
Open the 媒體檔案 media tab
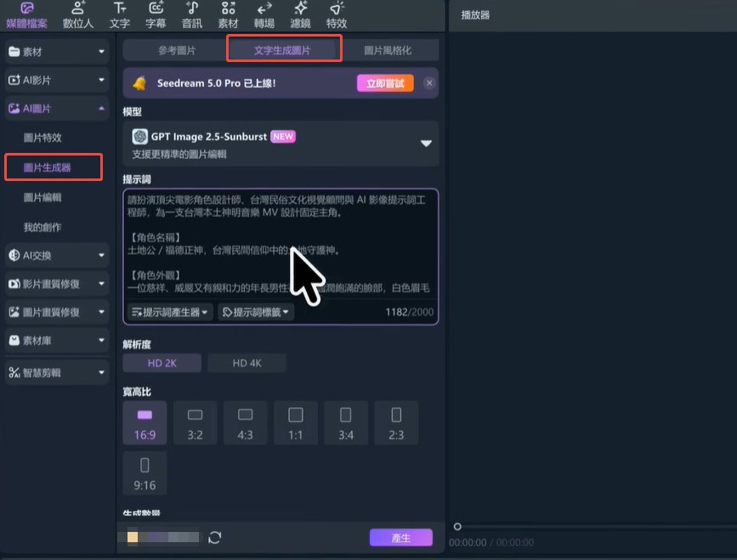(x=27, y=15)
